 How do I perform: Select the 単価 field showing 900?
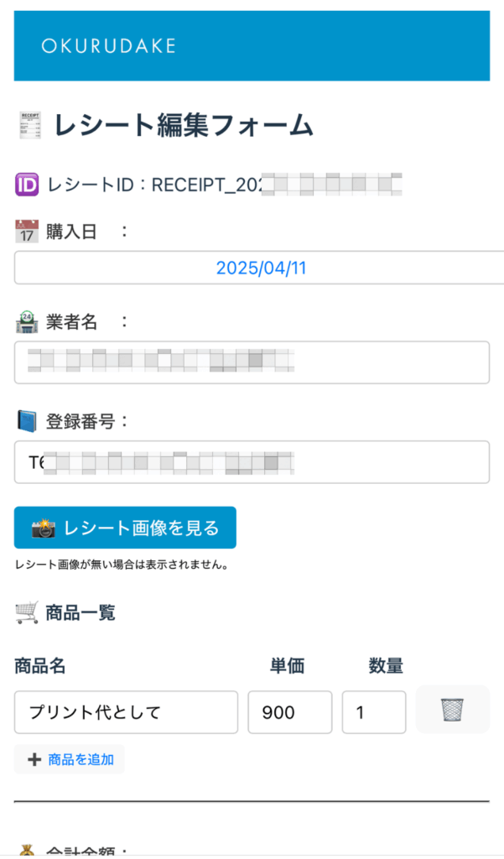[290, 712]
